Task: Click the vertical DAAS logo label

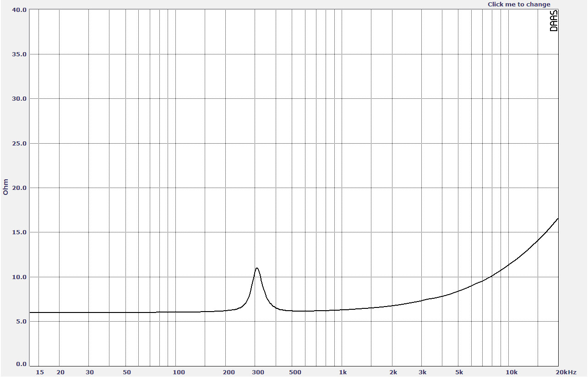Action: point(554,22)
